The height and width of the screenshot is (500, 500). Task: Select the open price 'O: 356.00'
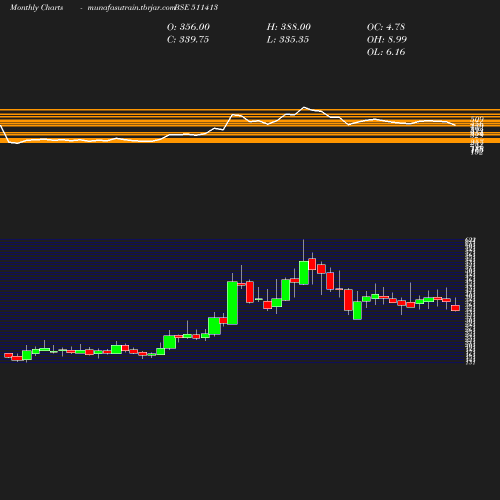tap(188, 27)
